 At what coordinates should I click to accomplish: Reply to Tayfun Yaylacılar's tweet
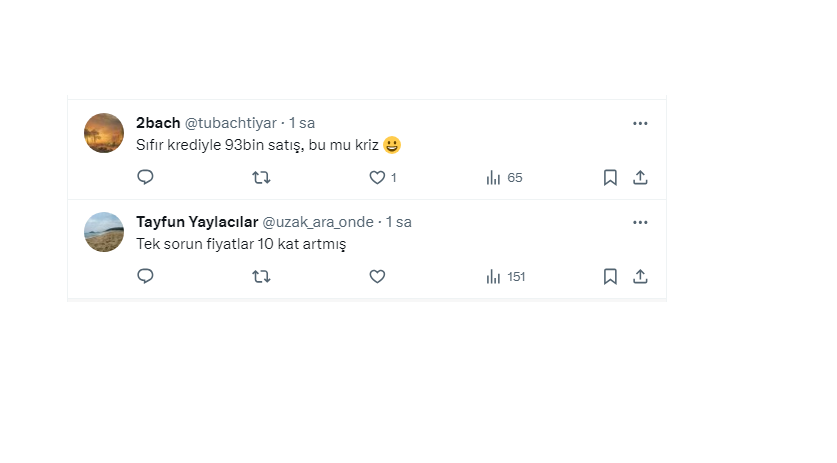pyautogui.click(x=145, y=276)
